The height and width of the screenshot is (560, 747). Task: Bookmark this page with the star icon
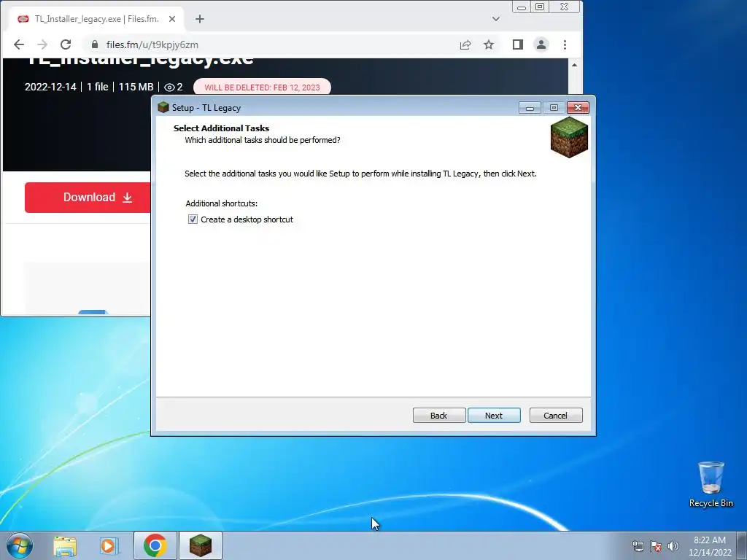489,44
